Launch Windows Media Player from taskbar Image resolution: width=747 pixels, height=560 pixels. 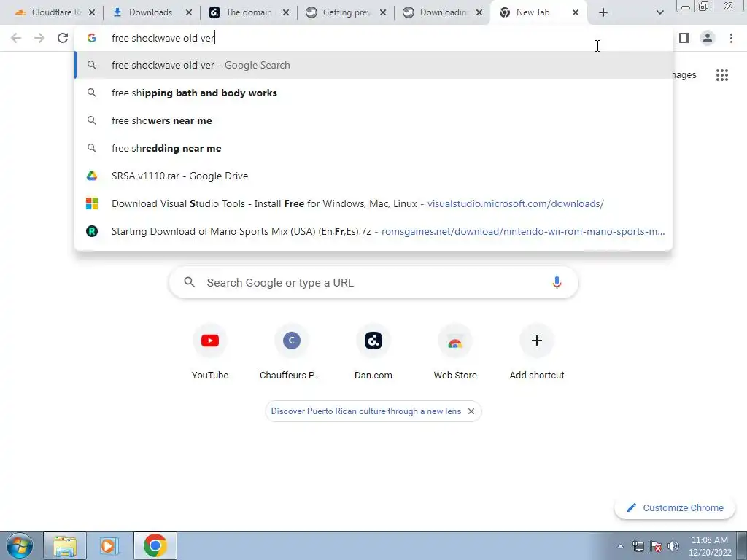tap(109, 545)
